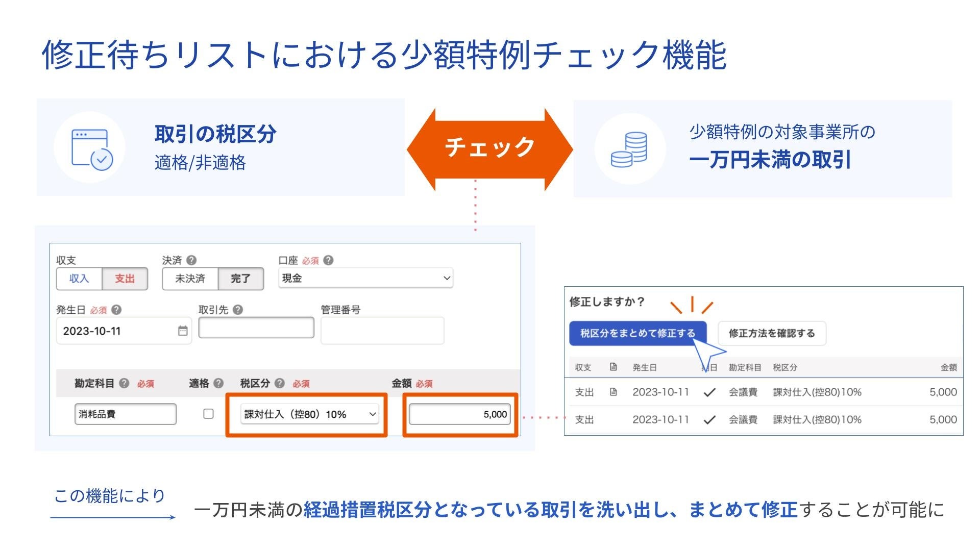Open the 口座 dropdown showing 現金
This screenshot has height=551, width=980.
click(365, 278)
